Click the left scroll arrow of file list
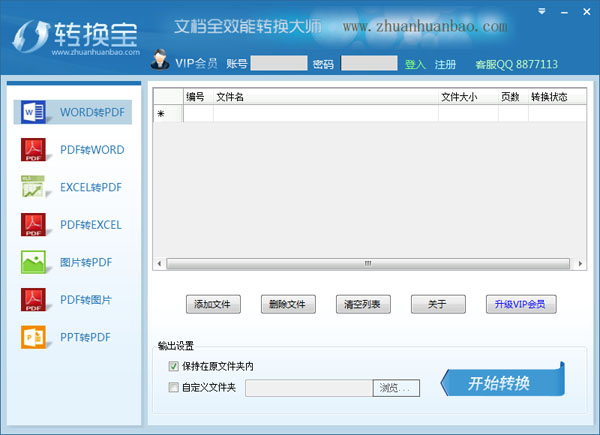600x435 pixels. (159, 264)
